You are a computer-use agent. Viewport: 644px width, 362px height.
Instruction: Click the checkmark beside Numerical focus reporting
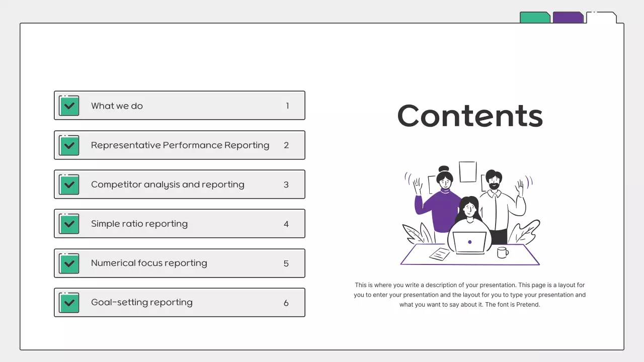pyautogui.click(x=69, y=263)
